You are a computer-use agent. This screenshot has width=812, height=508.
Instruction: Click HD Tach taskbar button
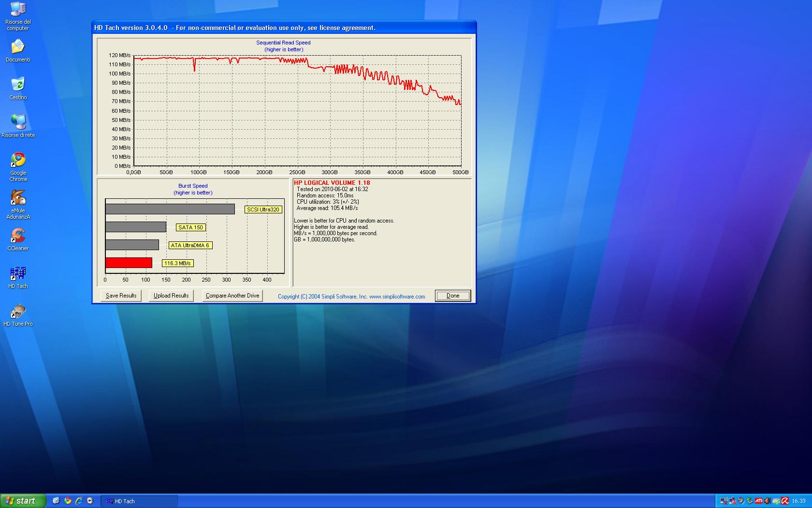tap(139, 501)
